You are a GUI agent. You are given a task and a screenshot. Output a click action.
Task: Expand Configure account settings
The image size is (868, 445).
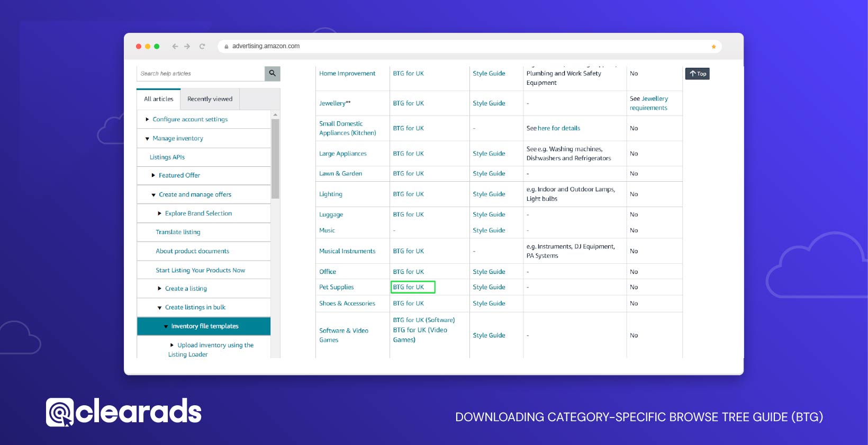[x=147, y=120]
